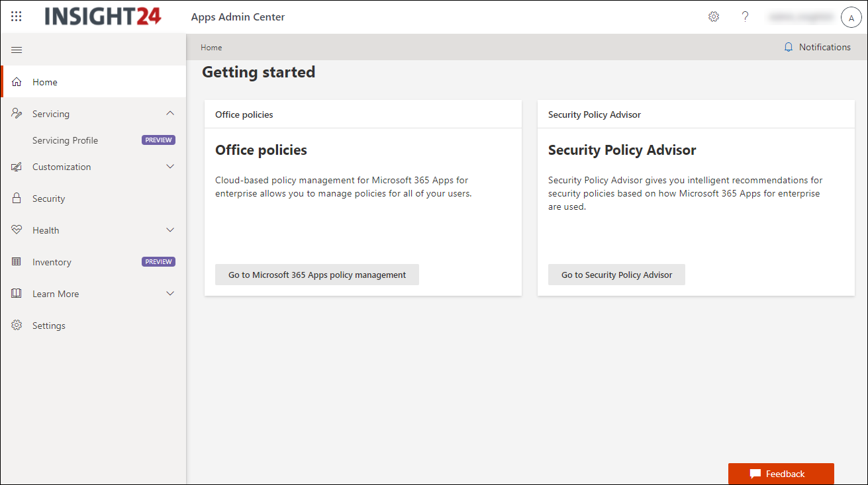The width and height of the screenshot is (868, 485).
Task: Open Settings in the sidebar
Action: 93,326
